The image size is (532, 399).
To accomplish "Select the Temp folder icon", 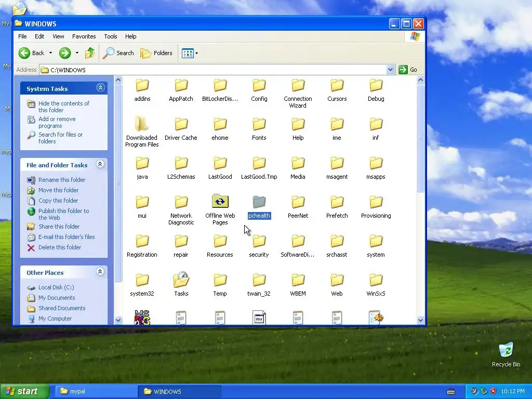I will click(x=220, y=280).
